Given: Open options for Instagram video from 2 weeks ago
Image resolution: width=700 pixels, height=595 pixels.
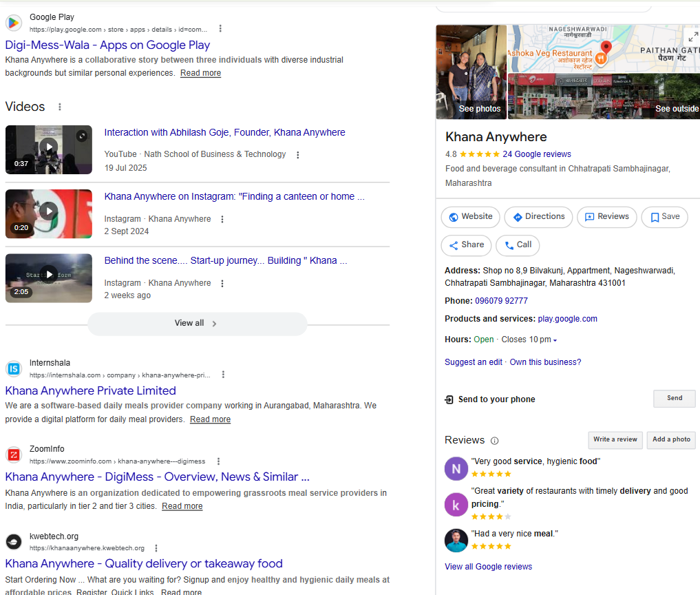Looking at the screenshot, I should (x=222, y=283).
